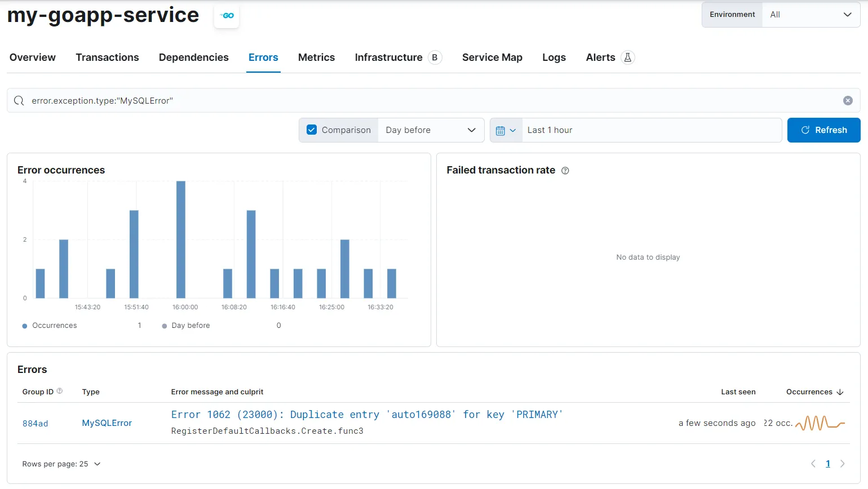The image size is (868, 489).
Task: Open the calendar date quick menu
Action: pyautogui.click(x=506, y=130)
